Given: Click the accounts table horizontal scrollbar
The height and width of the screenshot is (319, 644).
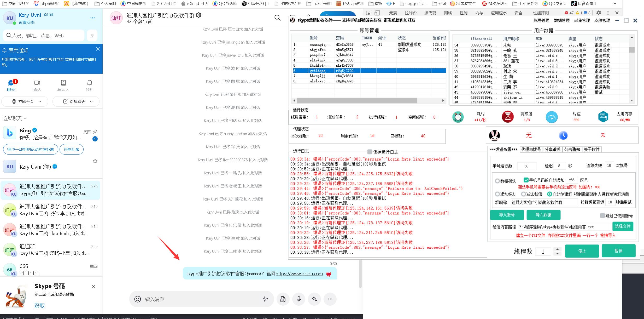Looking at the screenshot, I should point(357,100).
